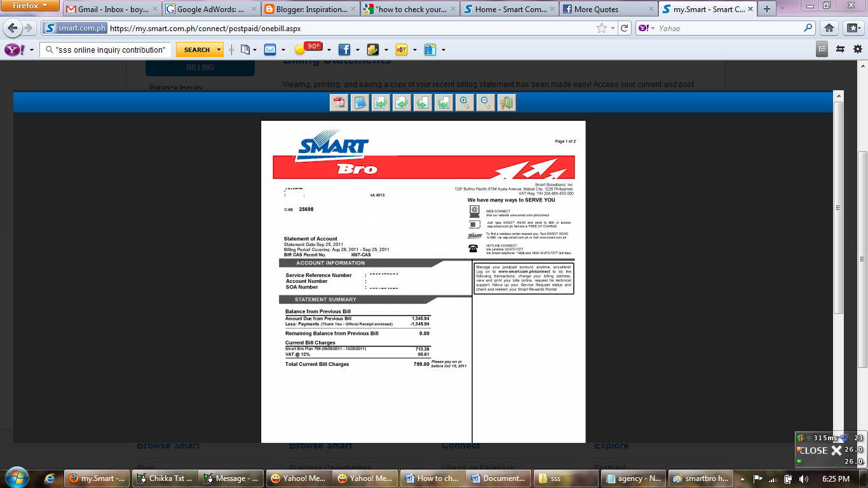Expand the eBay toolbar dropdown arrow
This screenshot has height=488, width=868.
(x=414, y=50)
